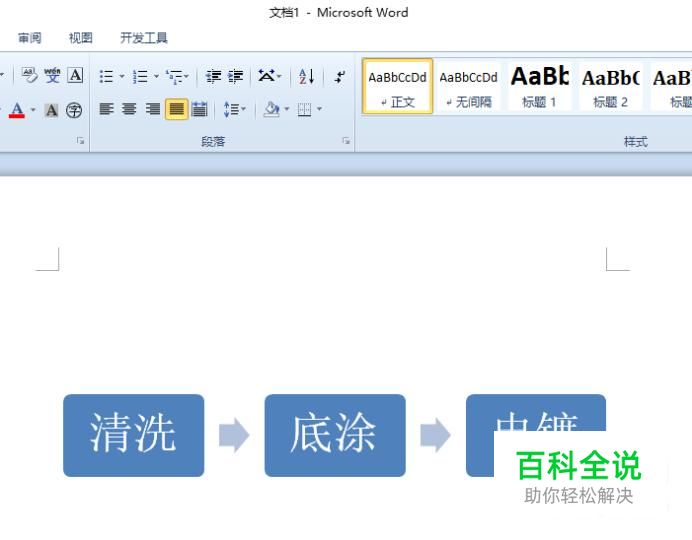Toggle distributed alignment button
Viewport: 692px width, 540px height.
pos(199,109)
